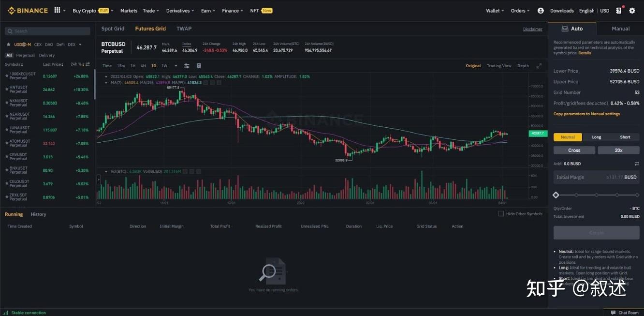Favorite the CRVUSDT Perpetual star
644x316 pixels.
[x=7, y=157]
